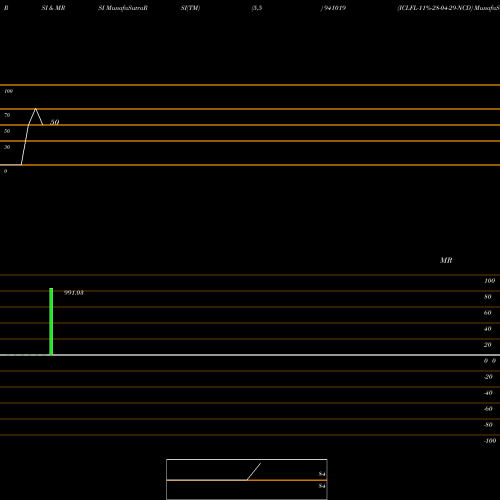
Task: Click the 80 label on the MR axis
Action: [488, 297]
